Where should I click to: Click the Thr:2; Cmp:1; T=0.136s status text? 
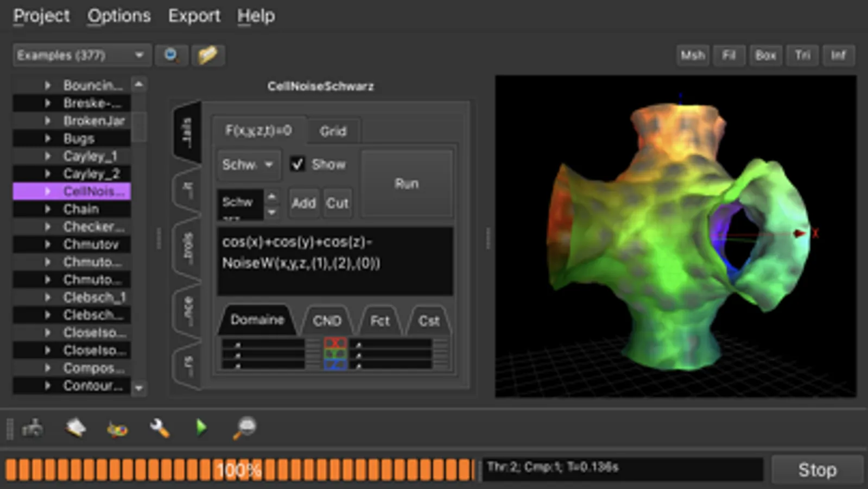(553, 467)
